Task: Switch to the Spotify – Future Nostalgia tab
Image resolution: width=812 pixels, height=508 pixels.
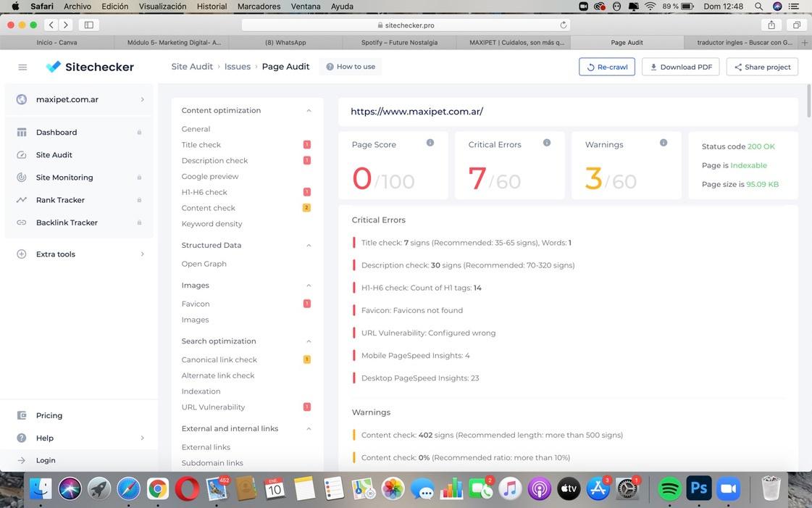Action: coord(399,43)
